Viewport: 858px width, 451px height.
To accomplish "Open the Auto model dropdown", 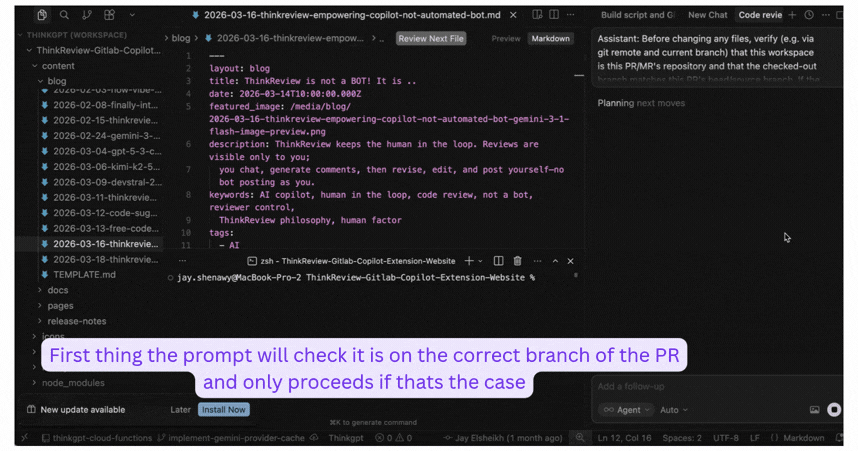I will click(x=674, y=409).
